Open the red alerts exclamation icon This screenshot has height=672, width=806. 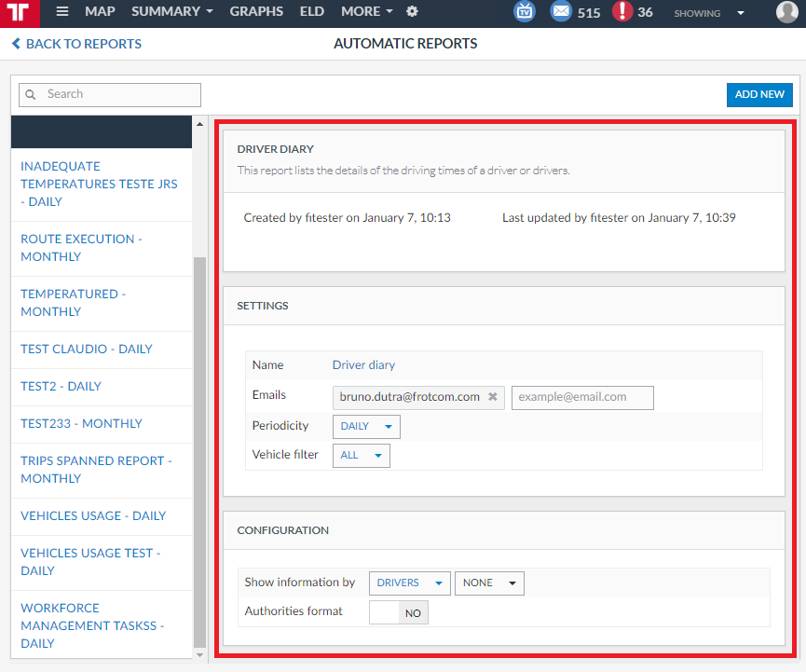click(622, 12)
